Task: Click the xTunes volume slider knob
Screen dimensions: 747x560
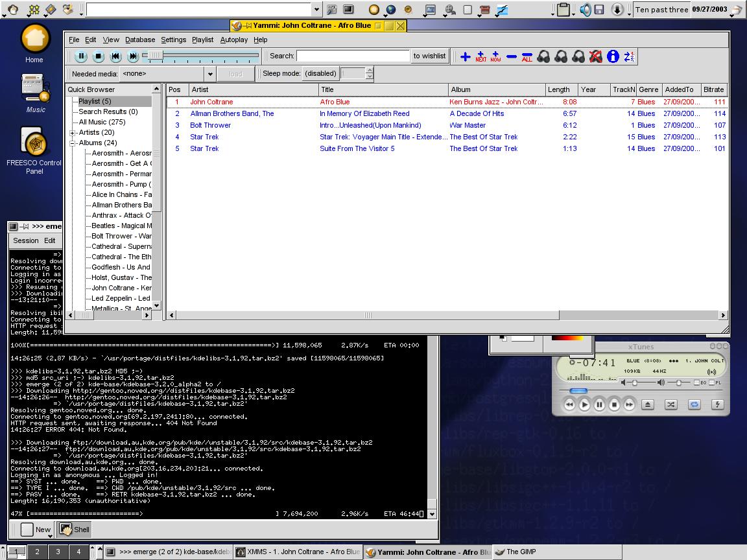Action: click(635, 383)
